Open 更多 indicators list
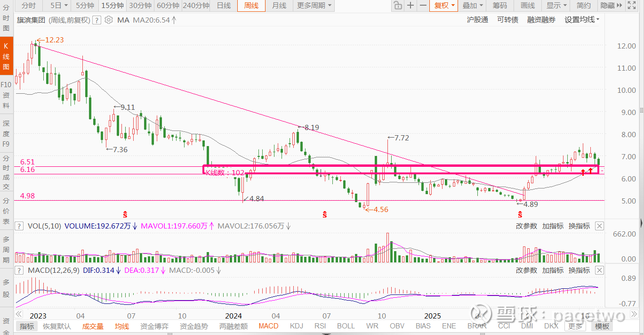644x335 pixels. coord(575,326)
